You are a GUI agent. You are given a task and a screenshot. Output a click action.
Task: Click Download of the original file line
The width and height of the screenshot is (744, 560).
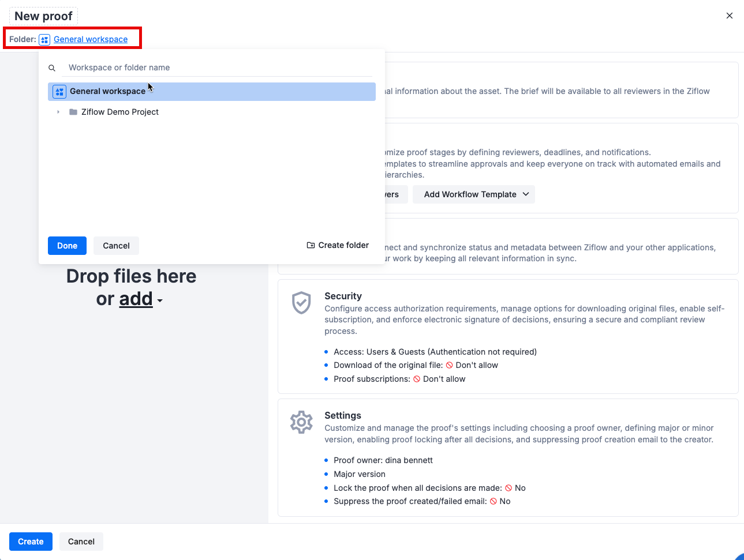pos(416,365)
